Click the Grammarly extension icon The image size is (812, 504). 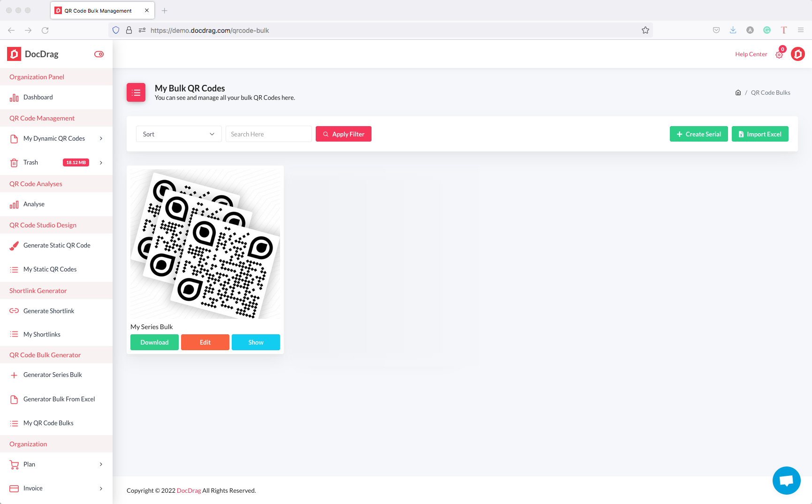(767, 30)
